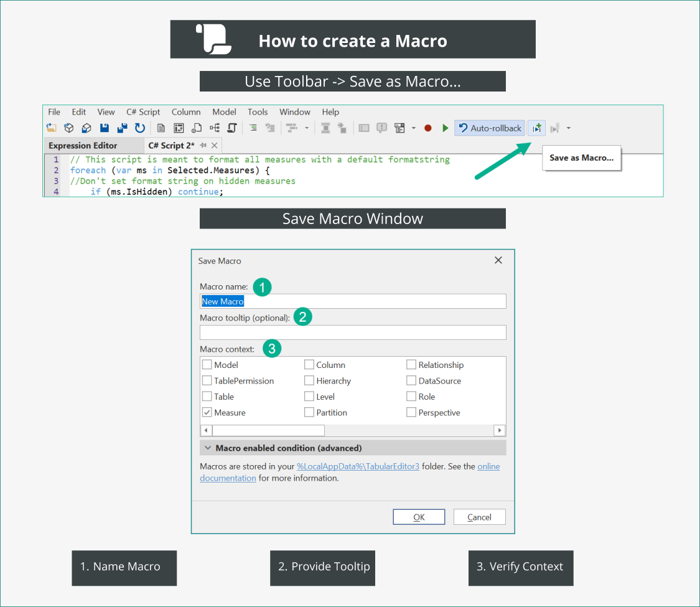Uncheck the Measure context checkbox
Viewport: 700px width, 607px height.
tap(206, 412)
